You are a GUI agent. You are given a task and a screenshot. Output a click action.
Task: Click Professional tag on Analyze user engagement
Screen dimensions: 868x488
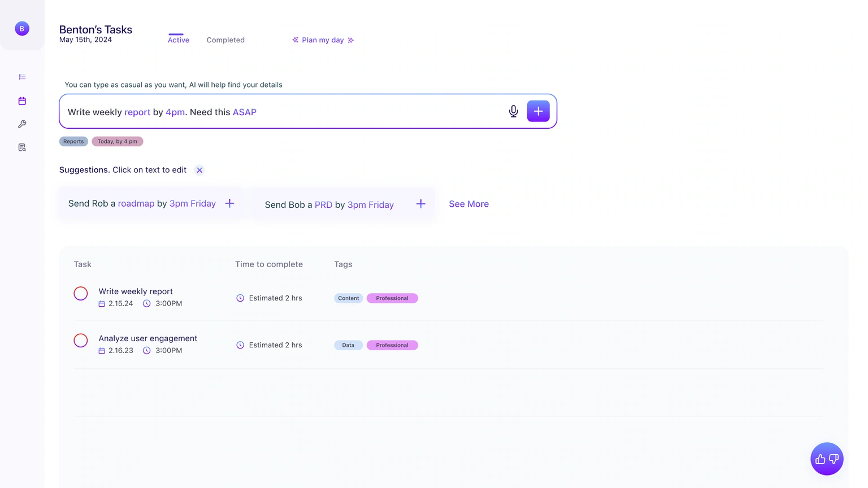[x=392, y=345]
